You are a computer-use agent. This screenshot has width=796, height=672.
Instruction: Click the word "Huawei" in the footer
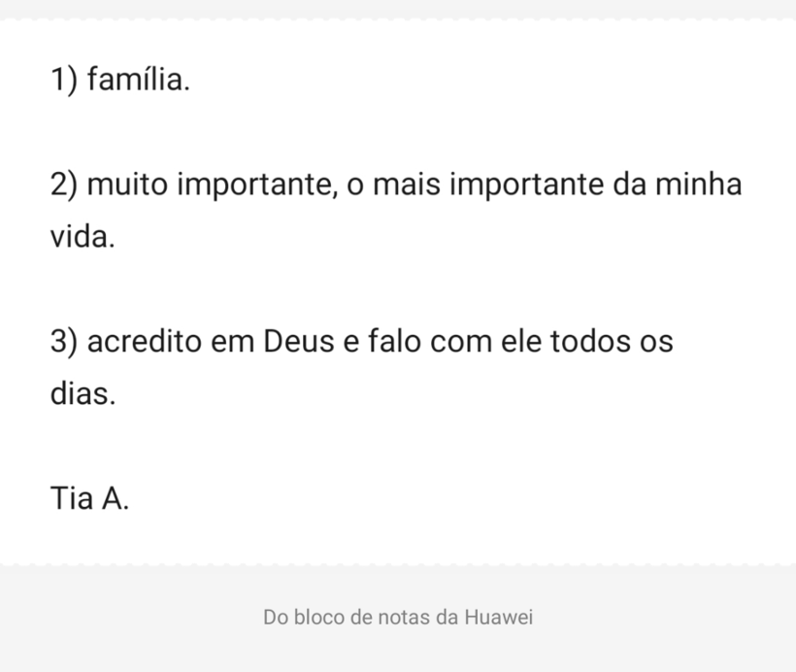[499, 617]
